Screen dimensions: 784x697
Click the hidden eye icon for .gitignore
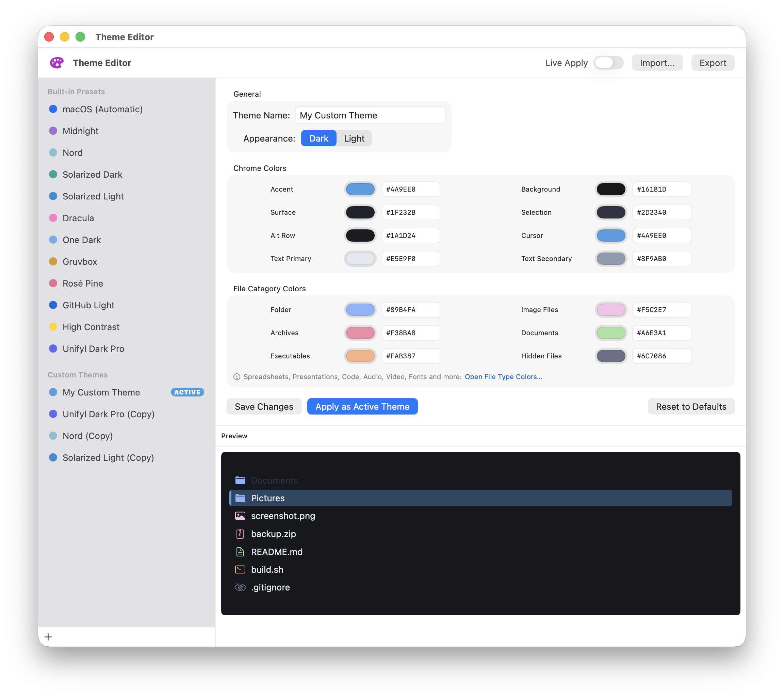[240, 587]
